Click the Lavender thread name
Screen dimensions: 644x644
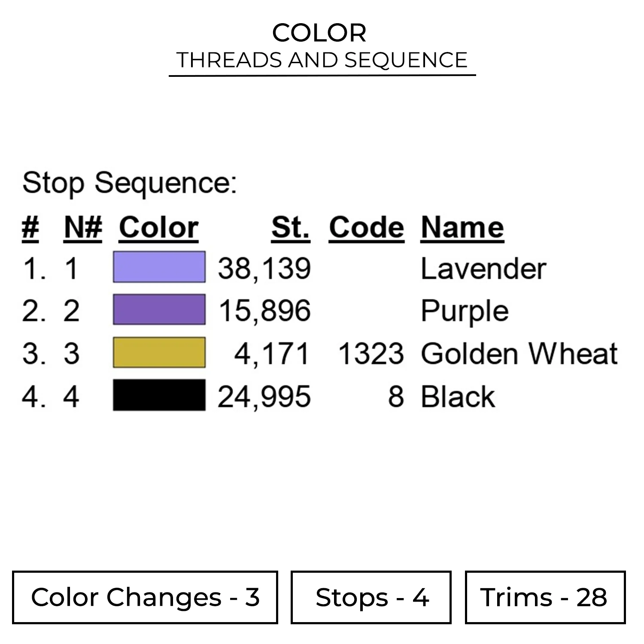click(483, 269)
